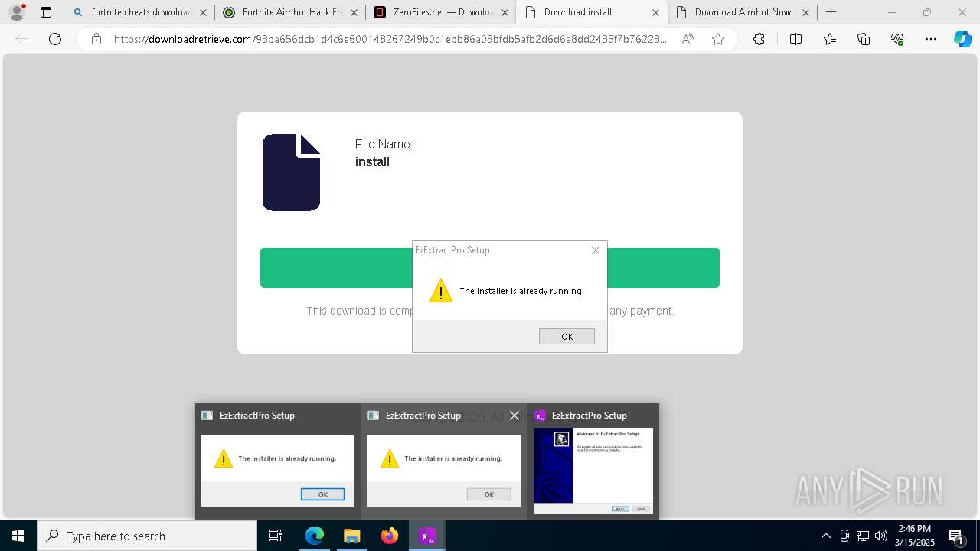Close the Download install tab

(x=655, y=12)
